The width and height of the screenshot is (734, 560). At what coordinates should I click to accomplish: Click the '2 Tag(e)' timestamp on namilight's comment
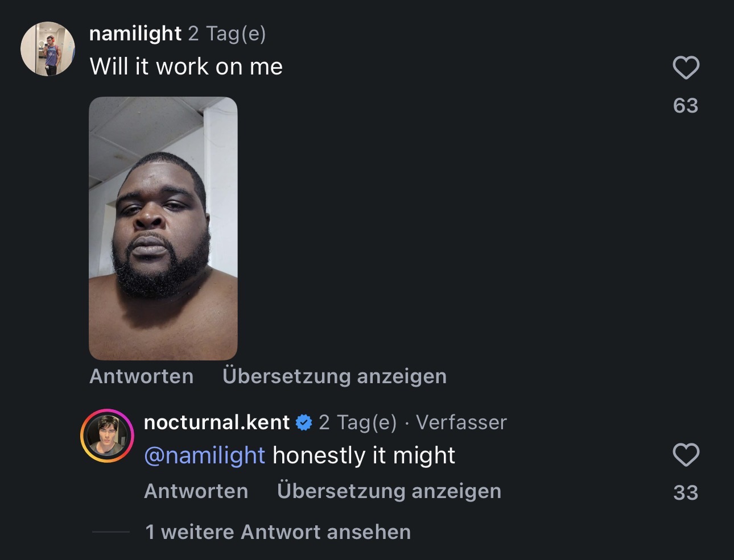(x=227, y=34)
